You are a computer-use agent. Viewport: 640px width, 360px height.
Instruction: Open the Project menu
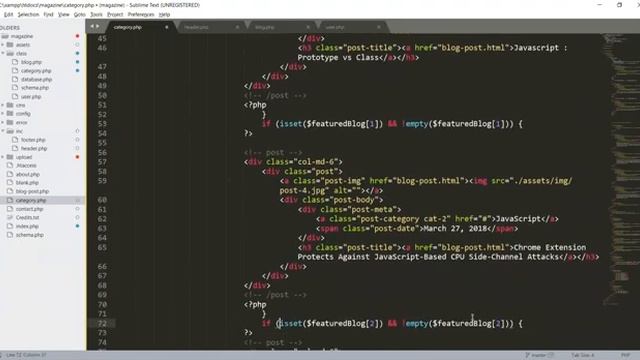pyautogui.click(x=115, y=14)
